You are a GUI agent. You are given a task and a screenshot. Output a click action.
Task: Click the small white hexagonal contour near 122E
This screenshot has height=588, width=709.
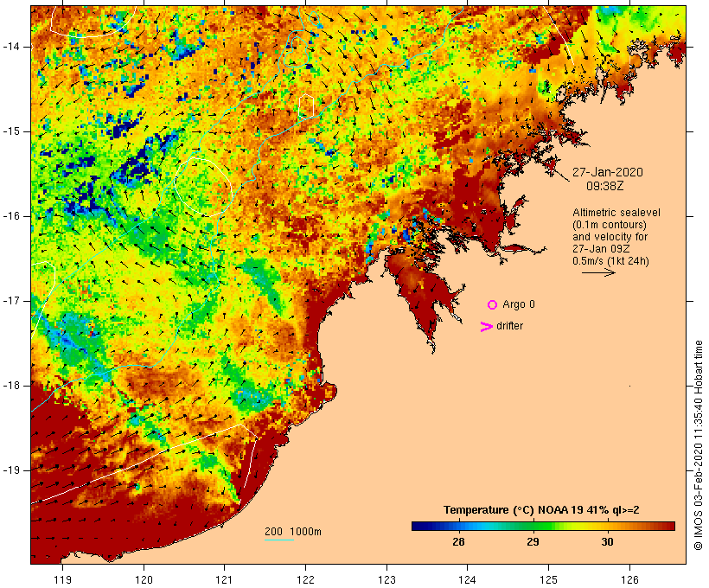(306, 106)
